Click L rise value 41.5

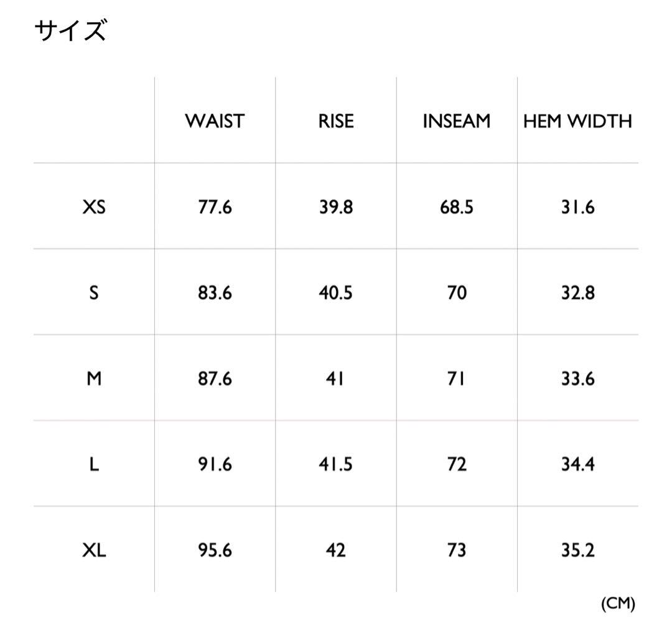coord(336,465)
